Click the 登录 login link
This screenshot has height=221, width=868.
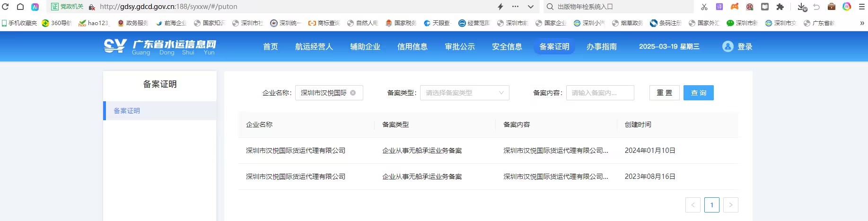point(745,46)
